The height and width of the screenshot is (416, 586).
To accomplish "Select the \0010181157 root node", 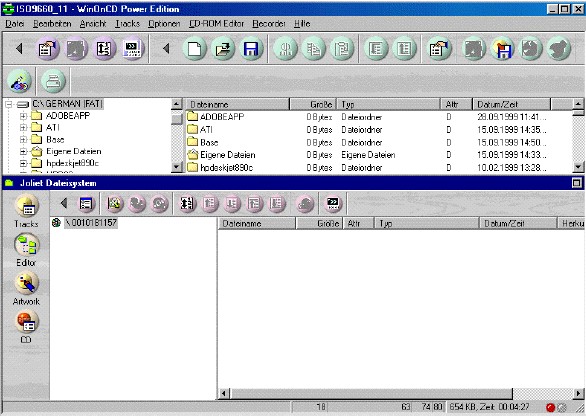I will pyautogui.click(x=91, y=223).
